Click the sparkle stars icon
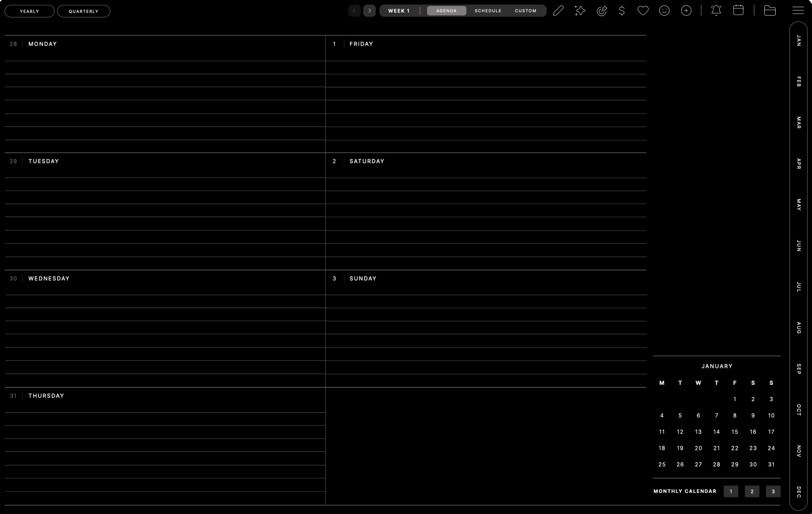This screenshot has height=514, width=812. [x=580, y=11]
